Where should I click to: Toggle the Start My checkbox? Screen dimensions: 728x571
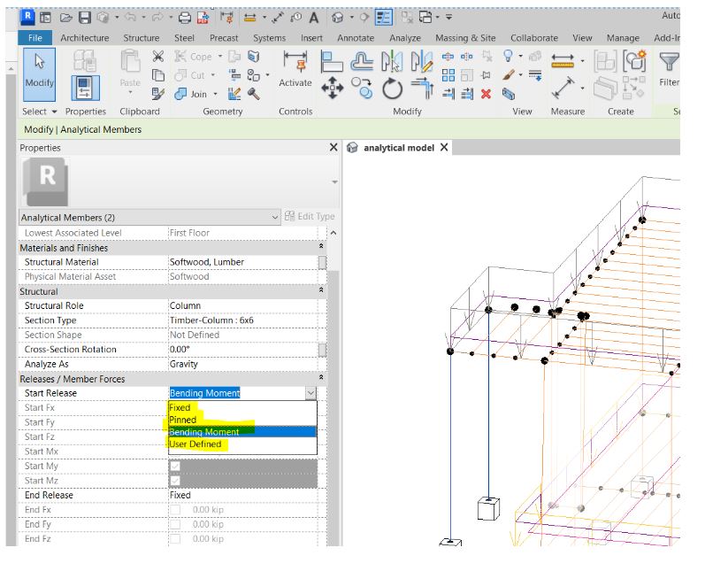[173, 466]
